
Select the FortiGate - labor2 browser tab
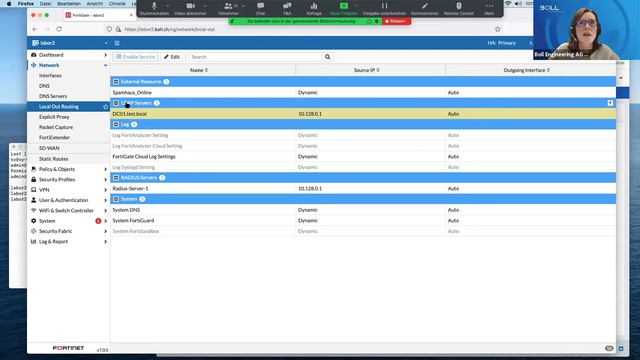[98, 15]
